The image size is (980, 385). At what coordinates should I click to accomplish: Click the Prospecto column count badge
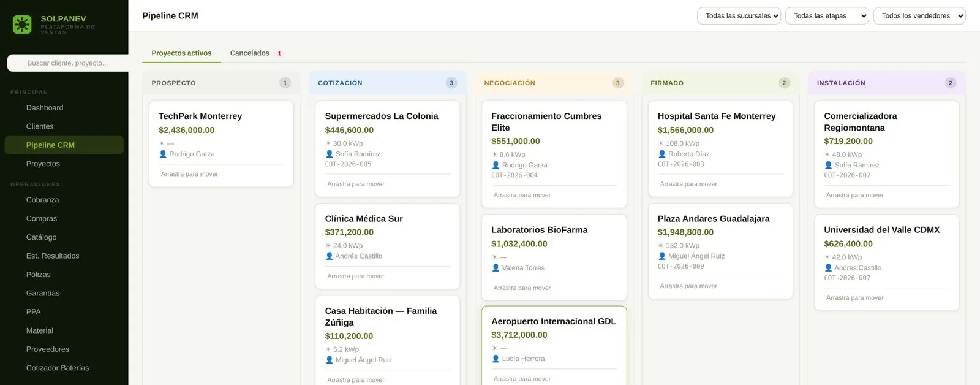pos(285,83)
